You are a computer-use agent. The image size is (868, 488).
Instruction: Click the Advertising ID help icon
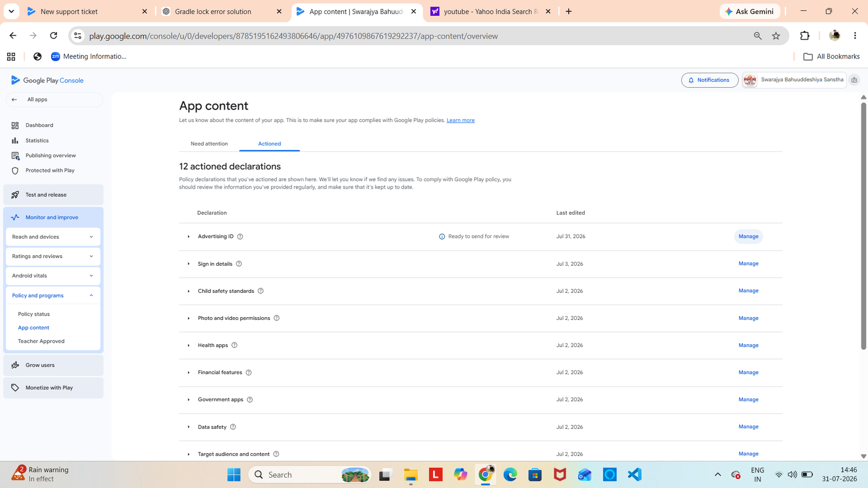coord(240,237)
